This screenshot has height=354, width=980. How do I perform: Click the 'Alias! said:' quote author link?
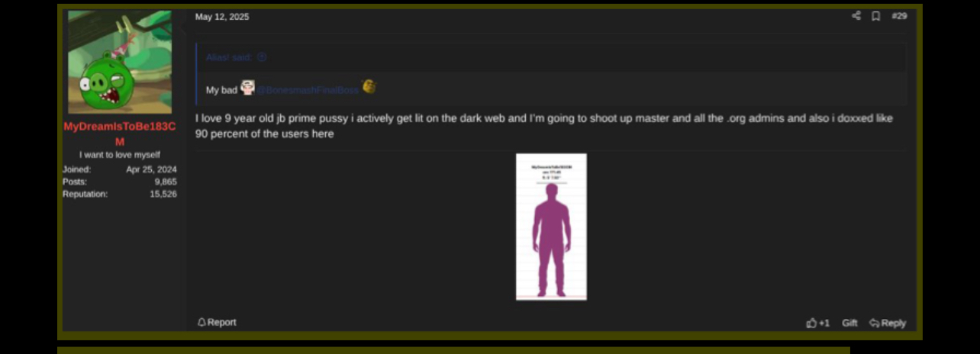pos(230,57)
